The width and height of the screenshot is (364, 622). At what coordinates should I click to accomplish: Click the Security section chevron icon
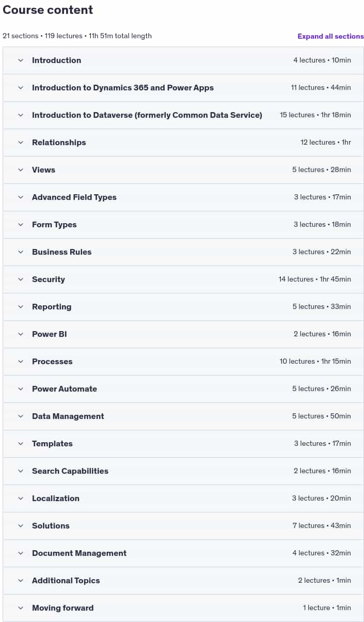click(x=21, y=279)
